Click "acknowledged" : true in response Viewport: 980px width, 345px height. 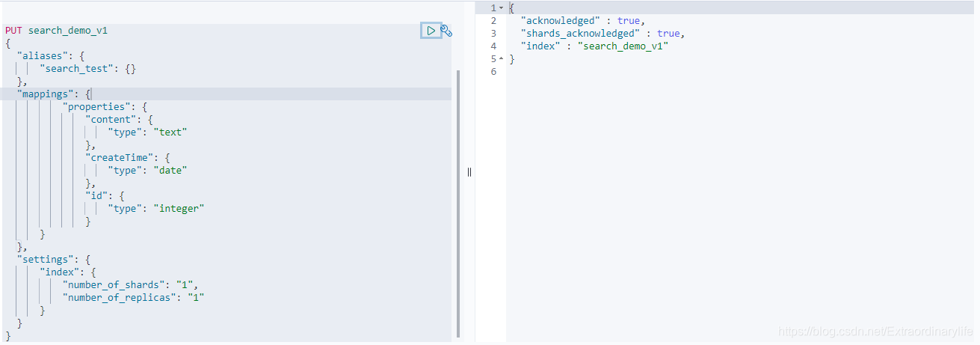pos(582,20)
